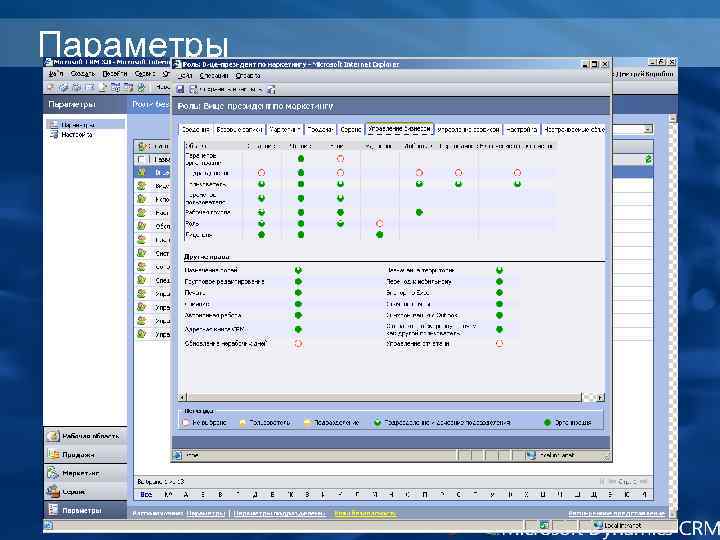This screenshot has width=720, height=540.
Task: Open Справка menu in the role window
Action: 248,75
